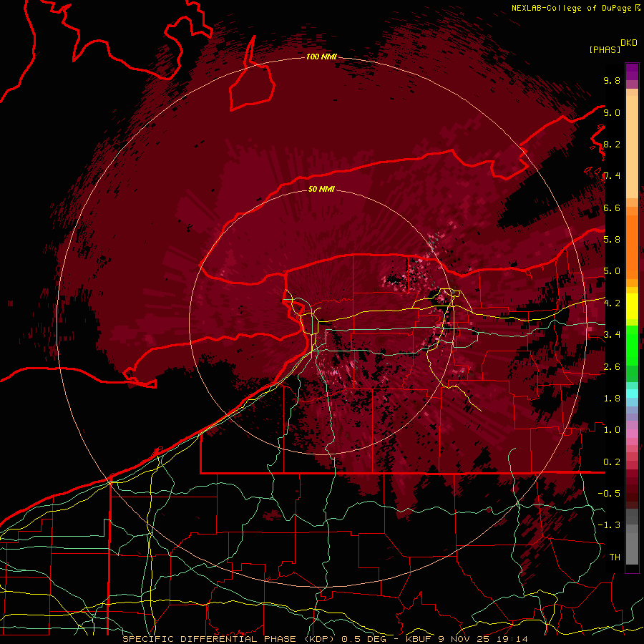Click the 3.4 value on the color scale
The height and width of the screenshot is (644, 644).
click(x=612, y=335)
